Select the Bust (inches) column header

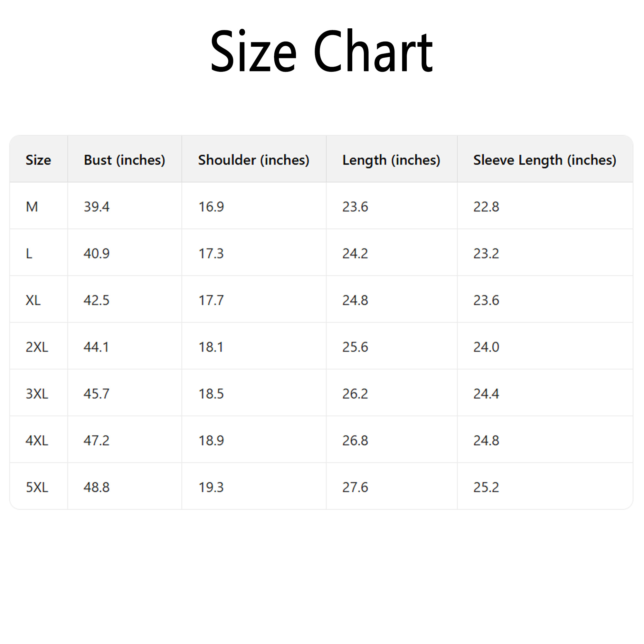coord(124,160)
